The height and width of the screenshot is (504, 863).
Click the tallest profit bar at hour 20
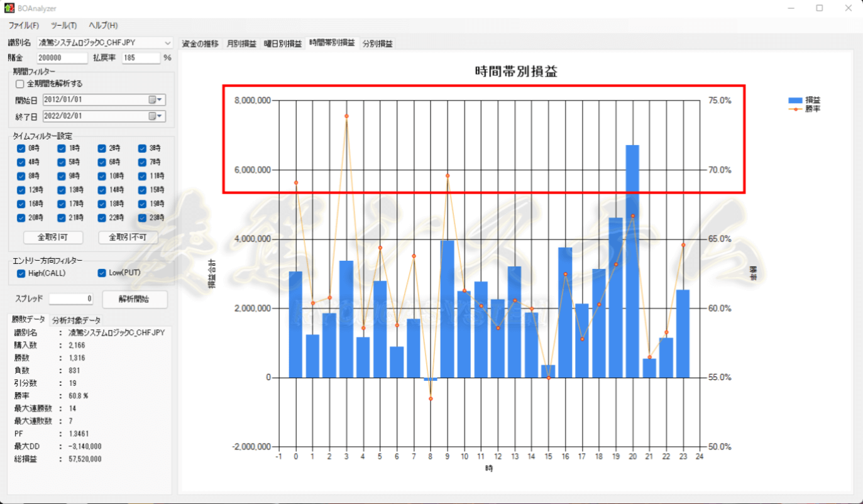[632, 261]
